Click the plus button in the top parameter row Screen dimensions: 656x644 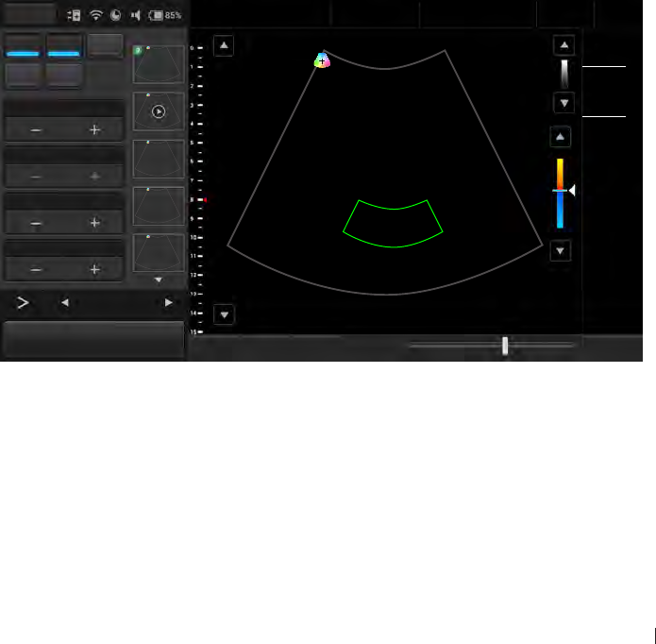(x=95, y=129)
